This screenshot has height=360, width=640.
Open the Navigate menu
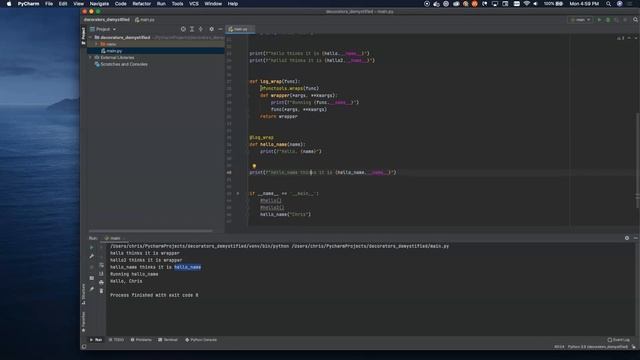[99, 4]
